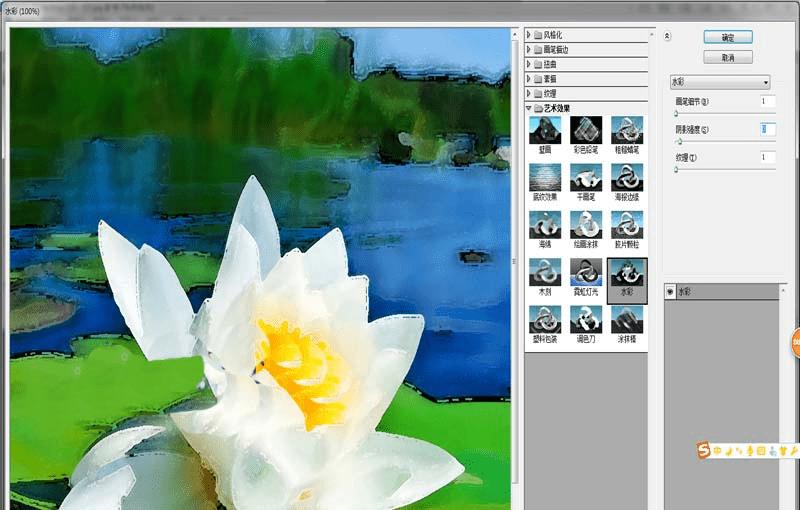Click the Sogou input method S logo

click(x=704, y=450)
